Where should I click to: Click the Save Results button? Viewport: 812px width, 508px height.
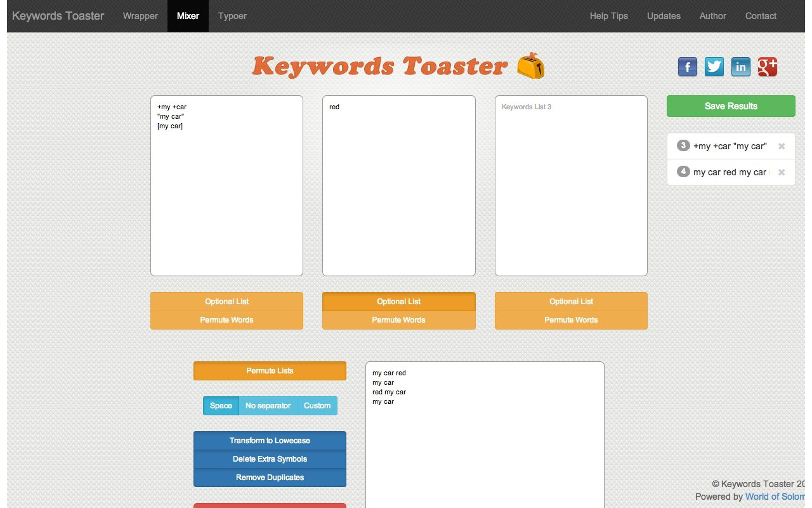click(x=730, y=105)
